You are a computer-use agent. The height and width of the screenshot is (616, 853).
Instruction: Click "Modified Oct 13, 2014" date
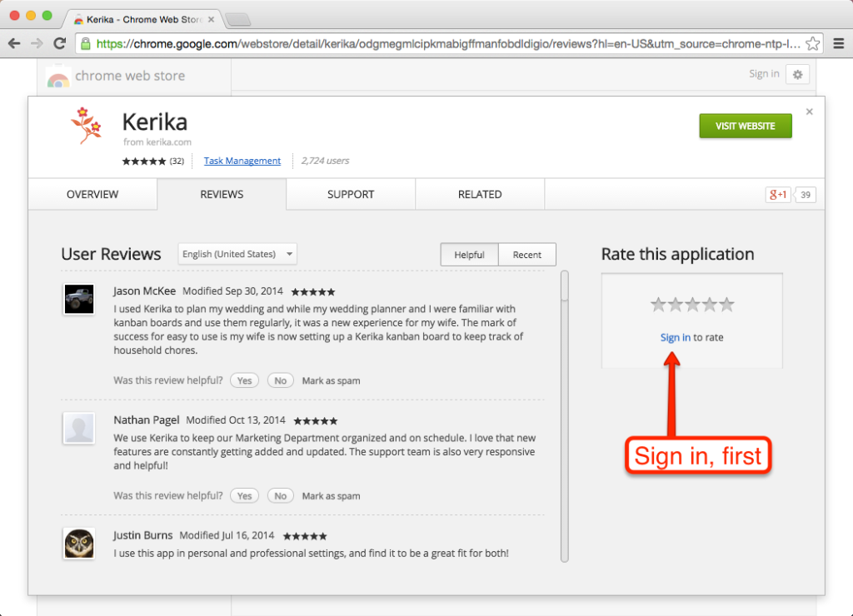pyautogui.click(x=236, y=420)
